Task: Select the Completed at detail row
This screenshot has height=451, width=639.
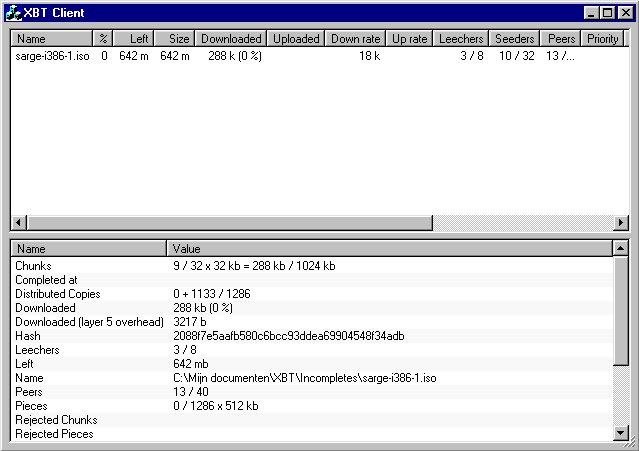Action: 312,280
